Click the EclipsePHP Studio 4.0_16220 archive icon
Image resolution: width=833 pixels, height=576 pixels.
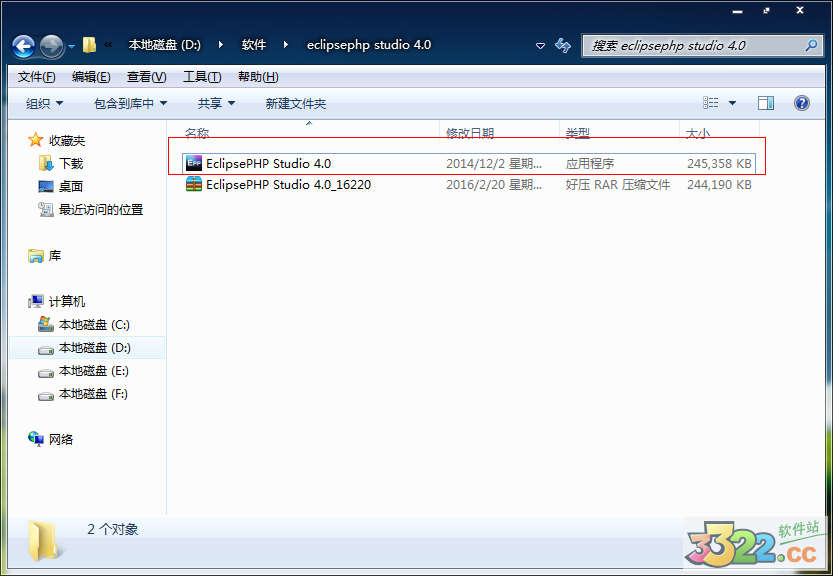[194, 184]
